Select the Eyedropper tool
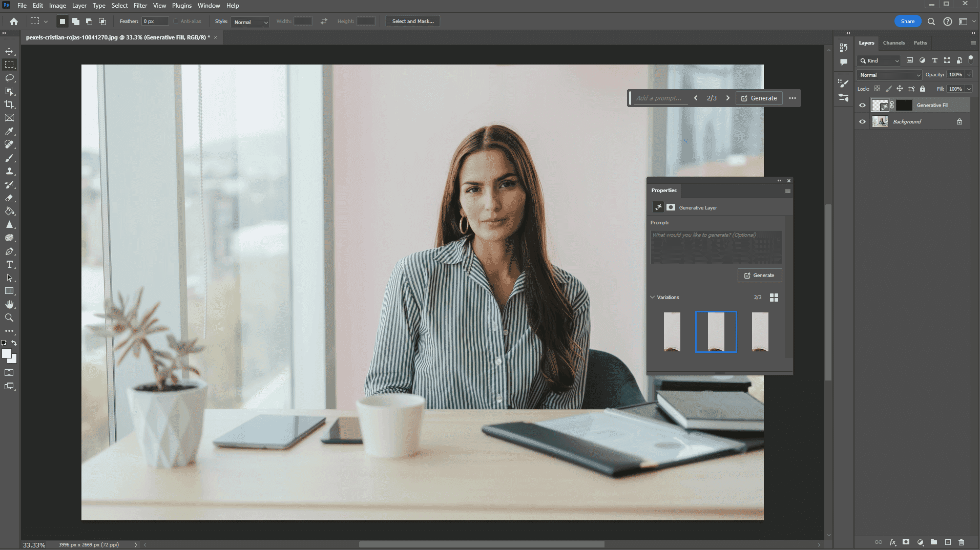Viewport: 980px width, 550px height. [9, 132]
